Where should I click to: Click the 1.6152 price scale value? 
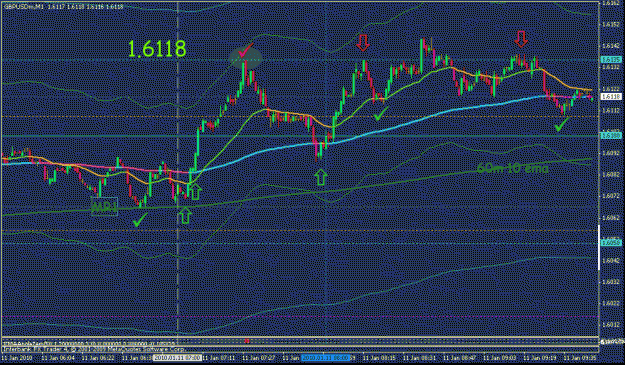[612, 24]
